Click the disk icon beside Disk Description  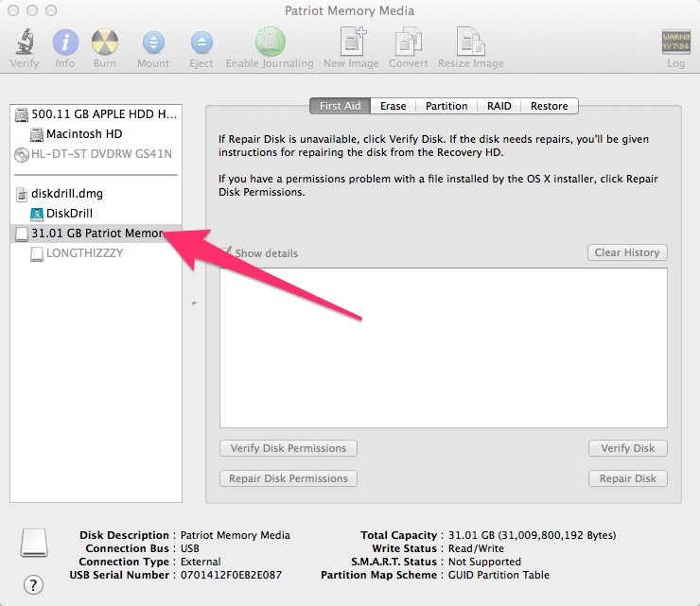coord(34,543)
